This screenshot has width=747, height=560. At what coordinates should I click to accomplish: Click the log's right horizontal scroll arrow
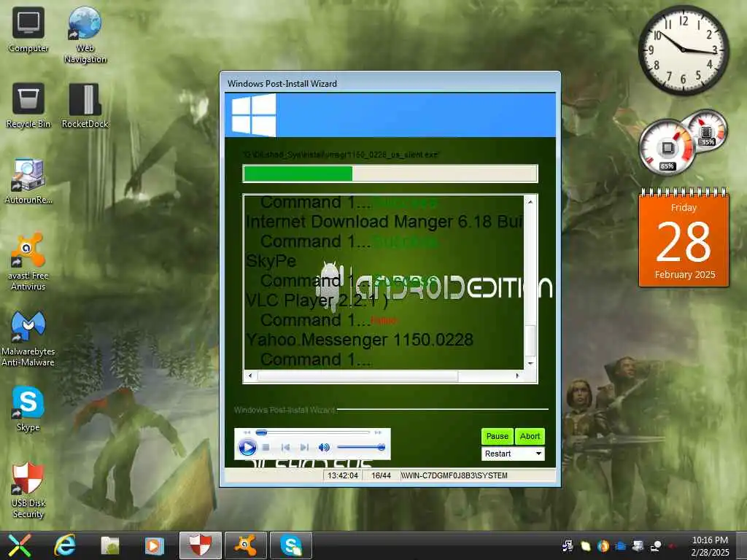tap(518, 376)
